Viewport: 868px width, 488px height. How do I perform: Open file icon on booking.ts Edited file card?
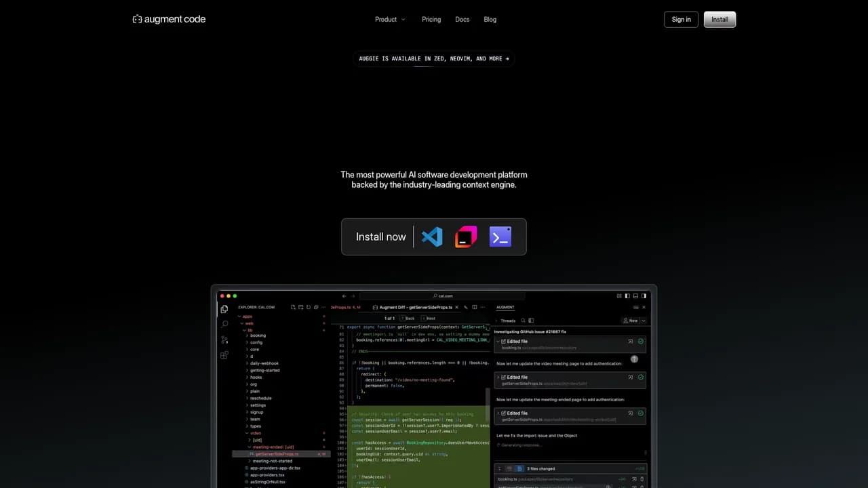630,342
